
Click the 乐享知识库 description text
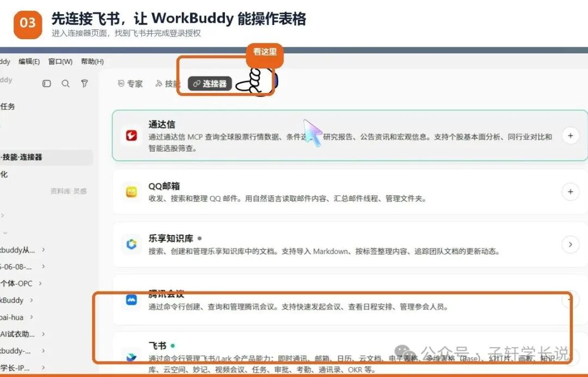click(x=323, y=251)
